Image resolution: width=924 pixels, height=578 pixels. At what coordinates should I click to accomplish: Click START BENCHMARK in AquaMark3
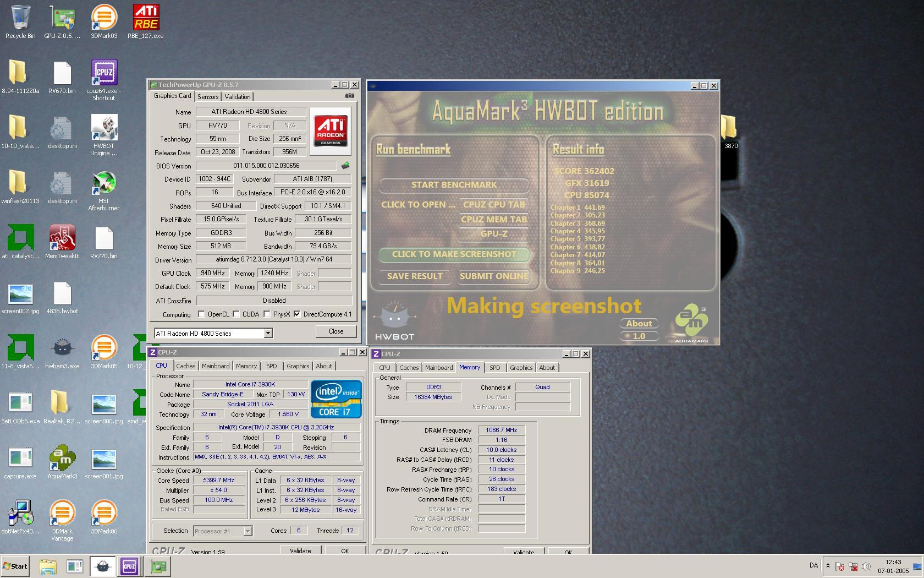454,185
